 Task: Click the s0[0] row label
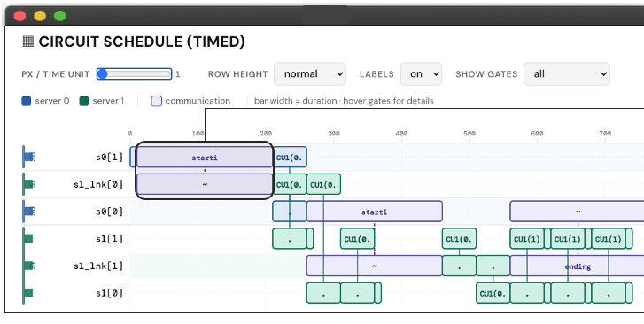(109, 212)
